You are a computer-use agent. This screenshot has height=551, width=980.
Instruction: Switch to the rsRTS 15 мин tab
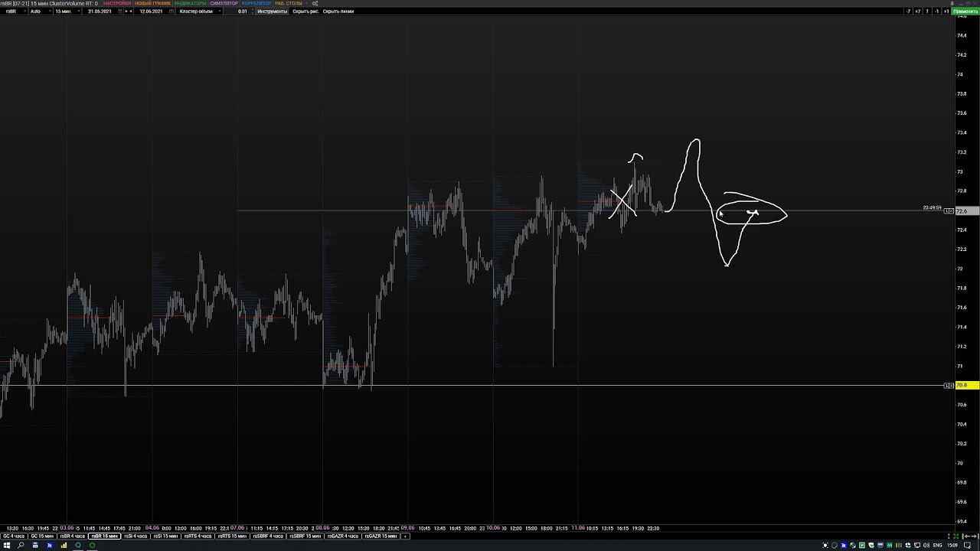tap(231, 536)
